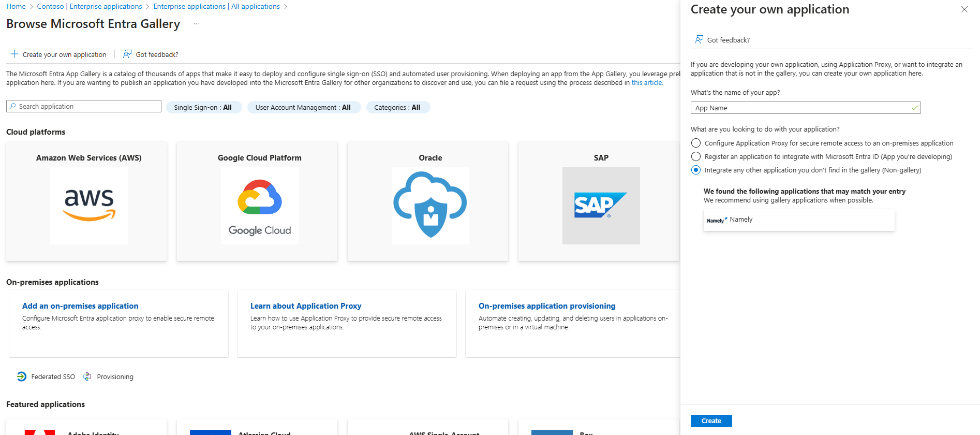Open the Oracle cloud shield logo tile

pos(430,206)
